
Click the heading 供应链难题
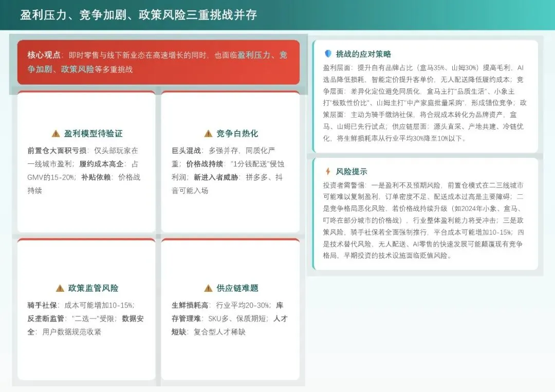237,288
